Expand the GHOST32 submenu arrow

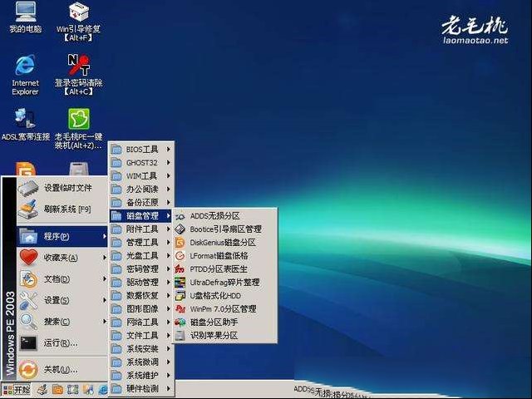pyautogui.click(x=168, y=163)
